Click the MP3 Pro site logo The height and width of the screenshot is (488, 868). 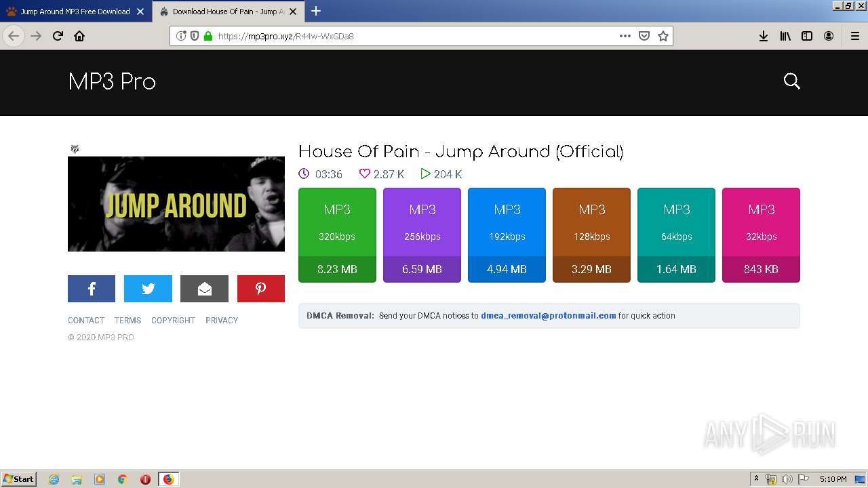click(112, 82)
